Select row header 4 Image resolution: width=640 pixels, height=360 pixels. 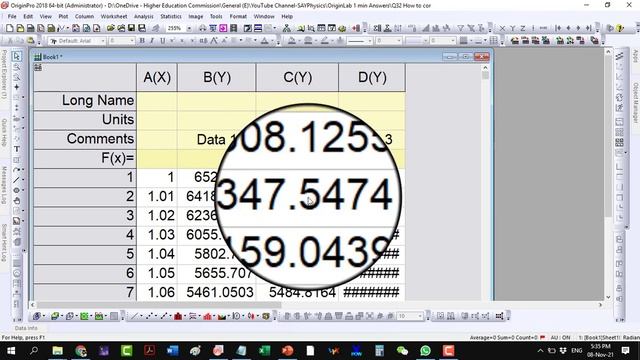tap(85, 235)
